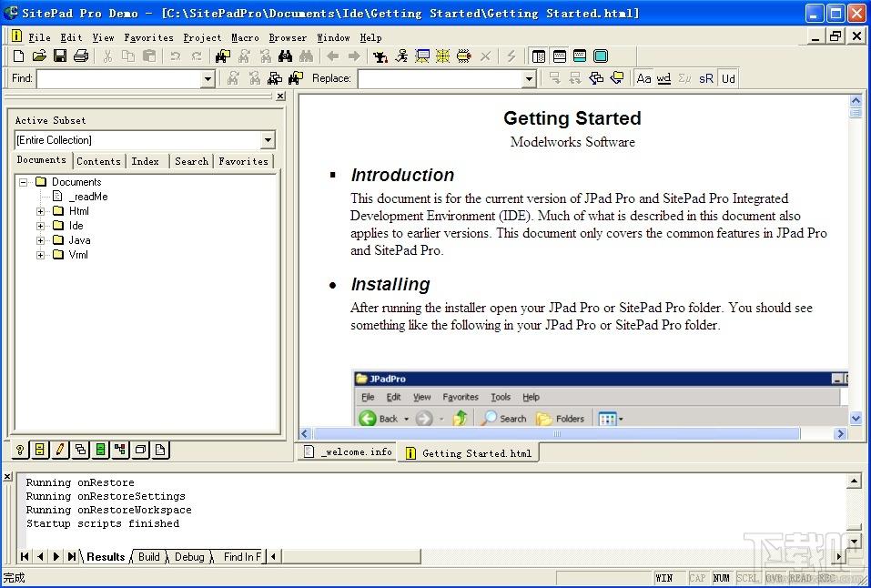Switch to the Favorites tab in the side panel

243,161
